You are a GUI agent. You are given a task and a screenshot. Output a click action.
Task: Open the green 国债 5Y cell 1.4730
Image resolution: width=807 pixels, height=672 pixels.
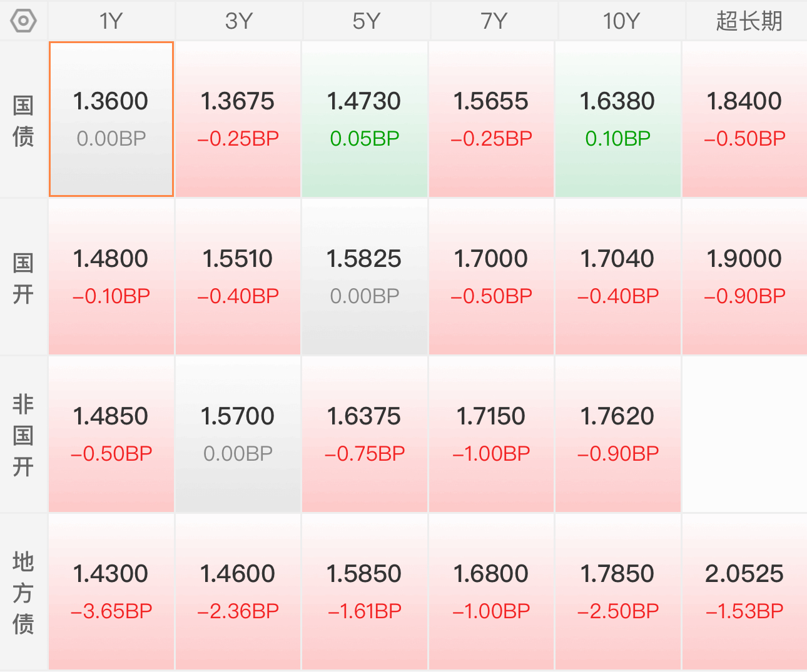coord(365,119)
